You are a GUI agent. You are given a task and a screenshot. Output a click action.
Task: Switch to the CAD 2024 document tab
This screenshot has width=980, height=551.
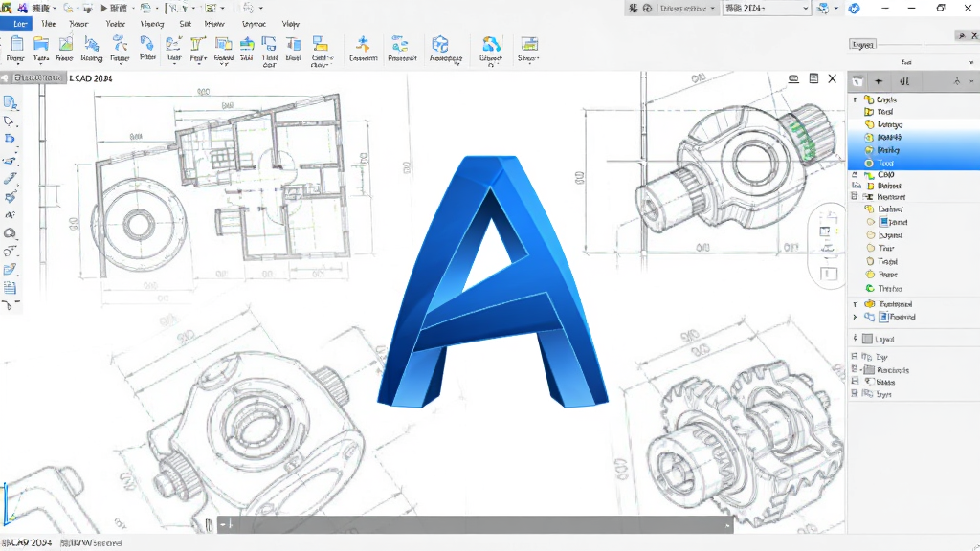coord(91,78)
